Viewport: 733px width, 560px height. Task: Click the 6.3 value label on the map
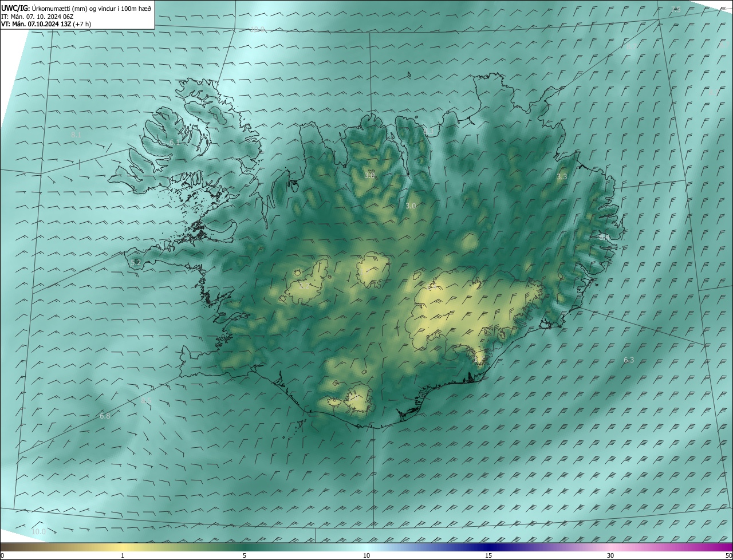tap(629, 360)
